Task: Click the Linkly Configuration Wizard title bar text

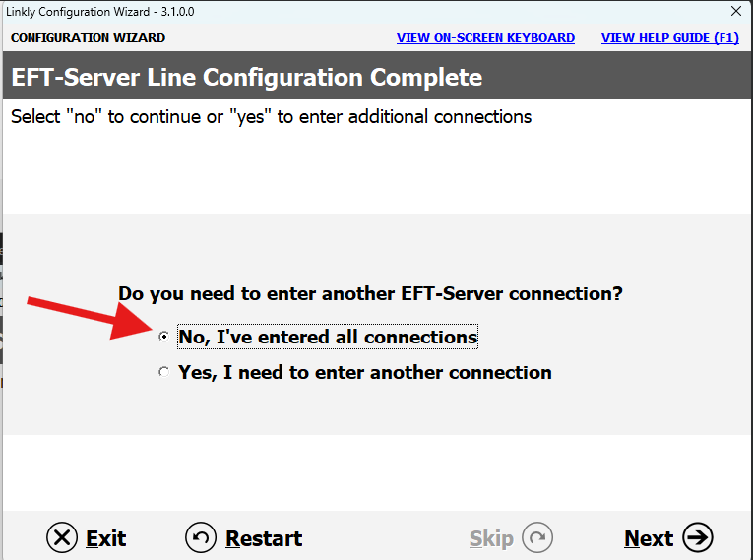Action: 99,12
